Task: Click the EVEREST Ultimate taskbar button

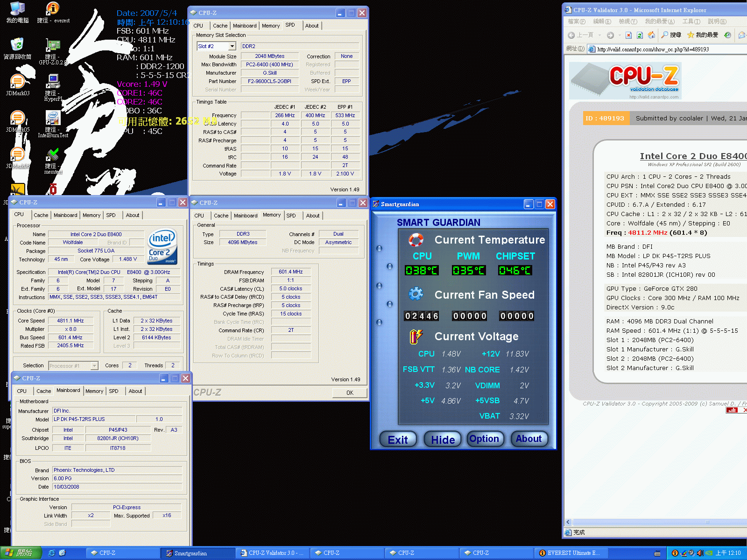Action: point(572,553)
